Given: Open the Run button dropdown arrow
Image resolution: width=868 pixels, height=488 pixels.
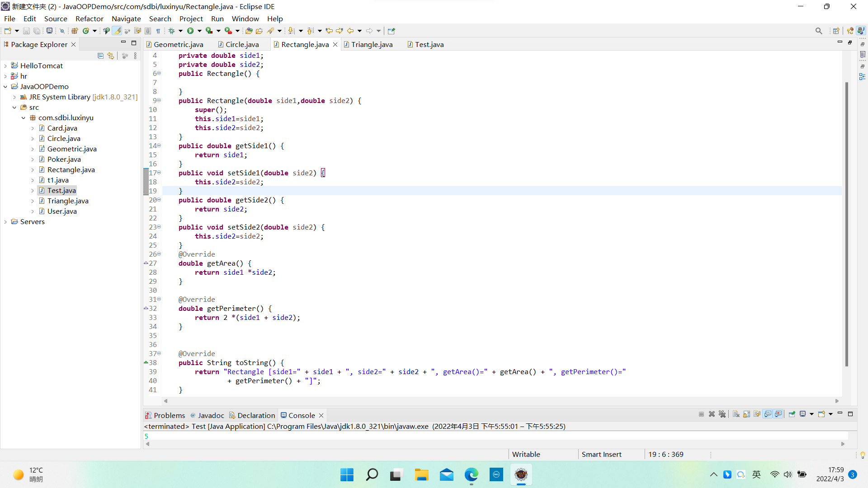Looking at the screenshot, I should [199, 31].
